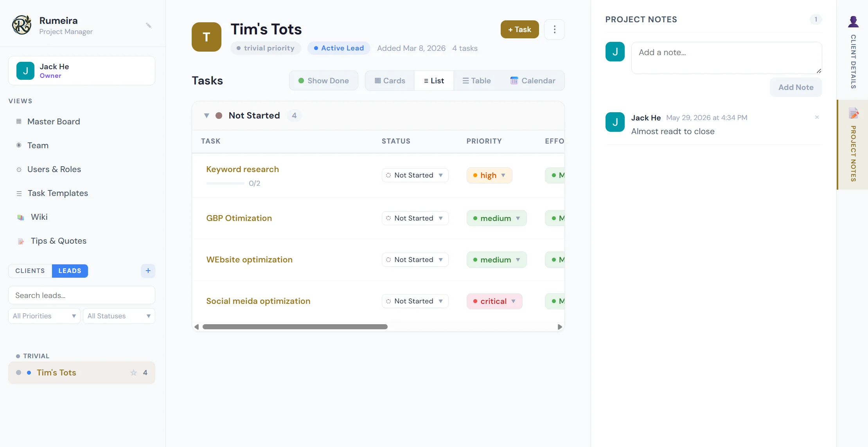Change medium priority of GBP Otimization

pyautogui.click(x=496, y=218)
